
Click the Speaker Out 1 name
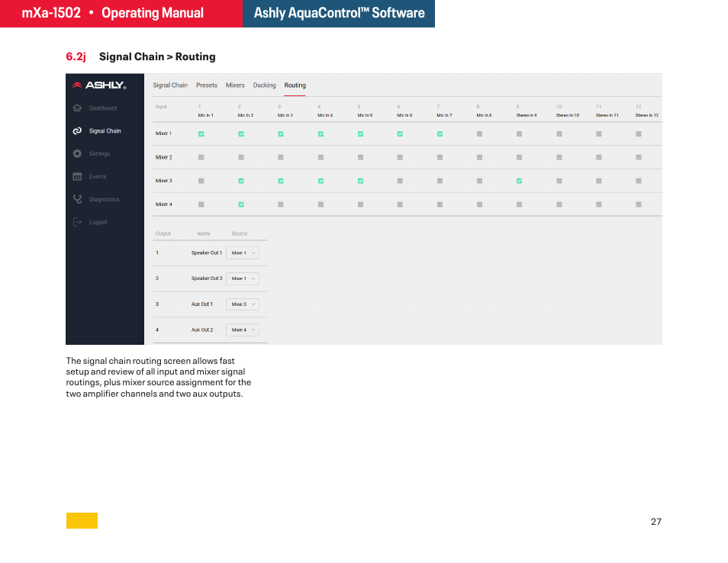click(x=207, y=253)
